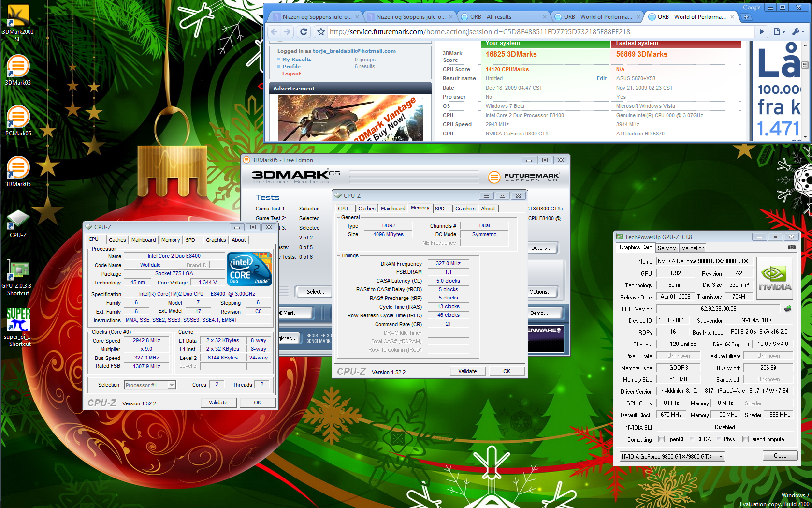
Task: Close the first Nizzen og Soppens tab
Action: click(357, 17)
